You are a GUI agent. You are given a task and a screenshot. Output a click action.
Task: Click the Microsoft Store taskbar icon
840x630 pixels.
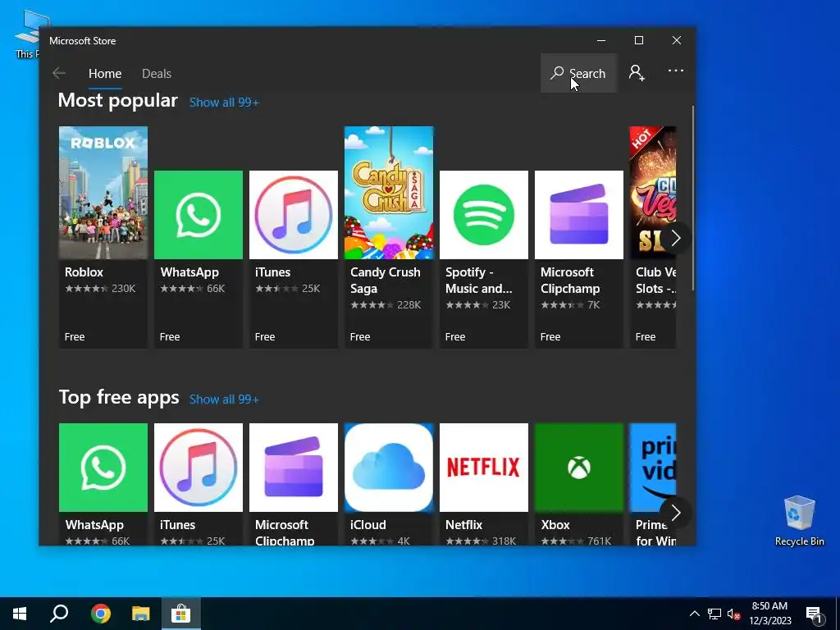coord(181,614)
